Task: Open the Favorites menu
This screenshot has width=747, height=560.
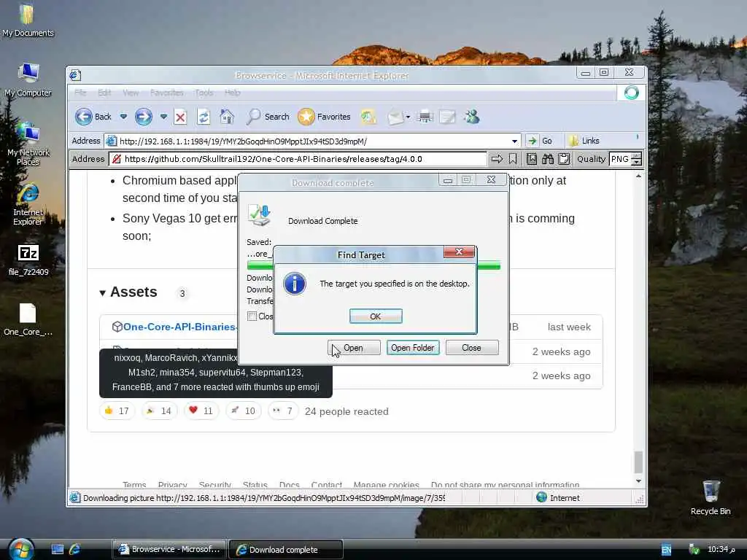Action: click(167, 93)
